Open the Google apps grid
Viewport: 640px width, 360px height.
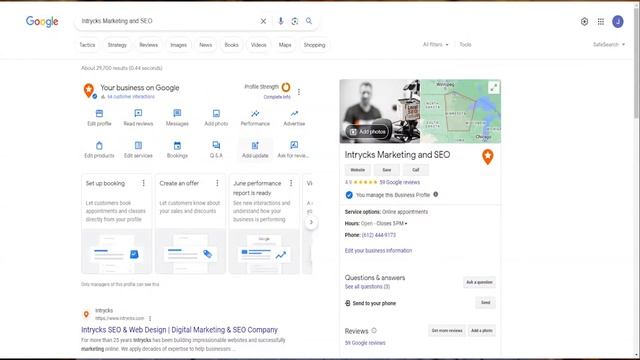601,22
